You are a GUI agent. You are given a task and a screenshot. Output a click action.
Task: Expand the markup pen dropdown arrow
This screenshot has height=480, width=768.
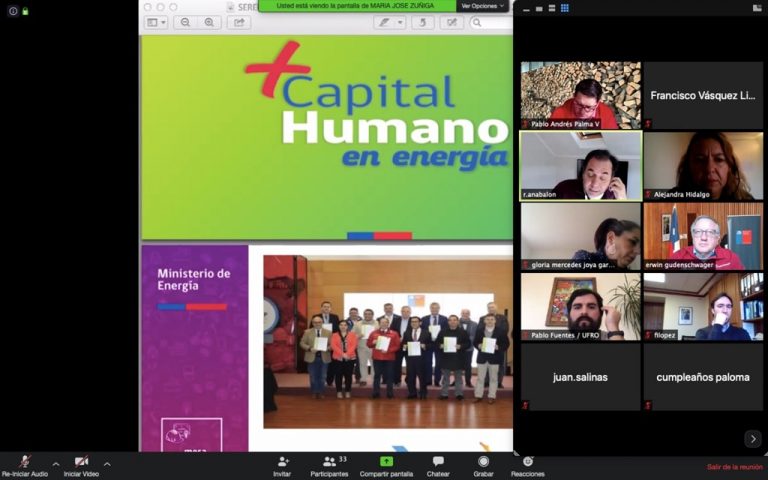click(400, 23)
